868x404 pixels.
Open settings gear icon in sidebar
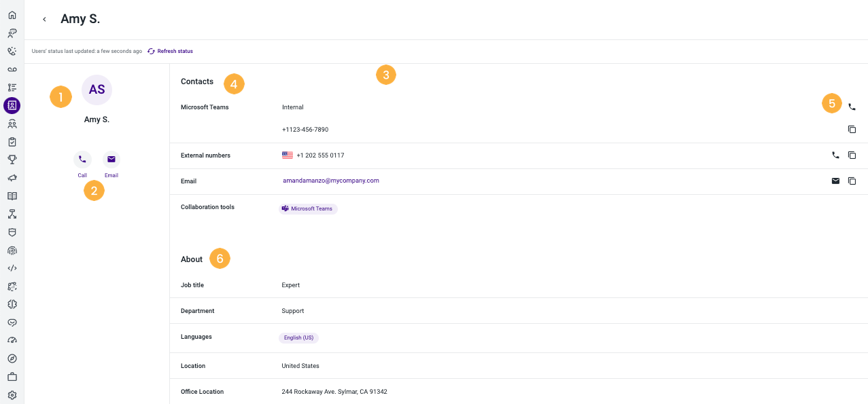click(x=12, y=395)
